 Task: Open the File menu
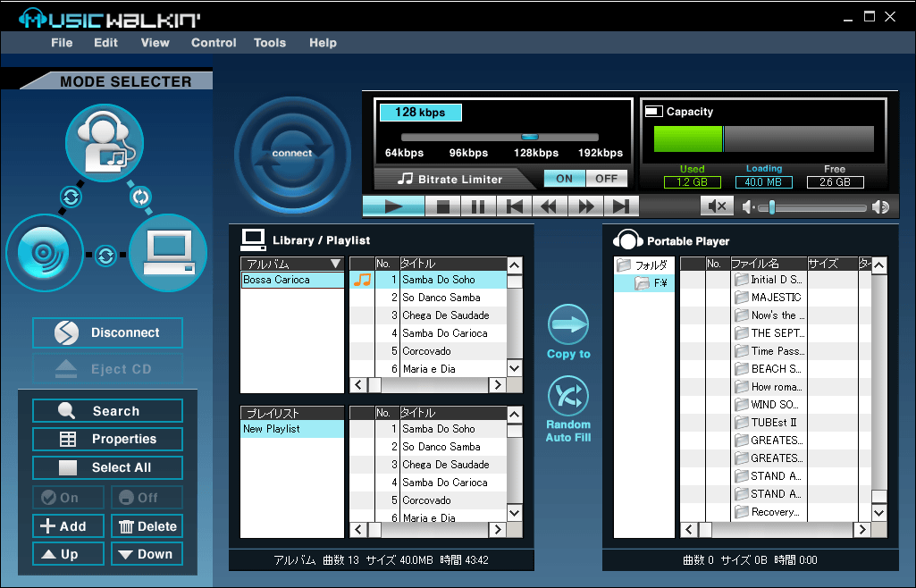[x=62, y=43]
